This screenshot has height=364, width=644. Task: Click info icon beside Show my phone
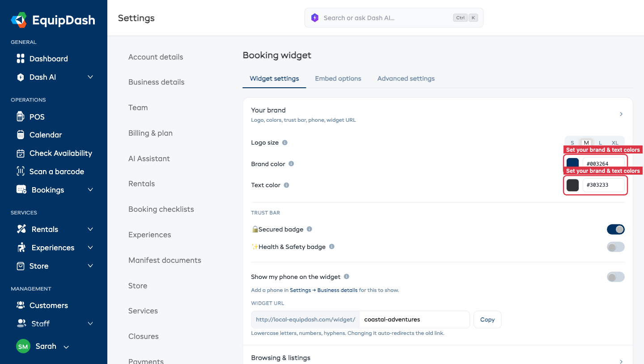point(347,277)
